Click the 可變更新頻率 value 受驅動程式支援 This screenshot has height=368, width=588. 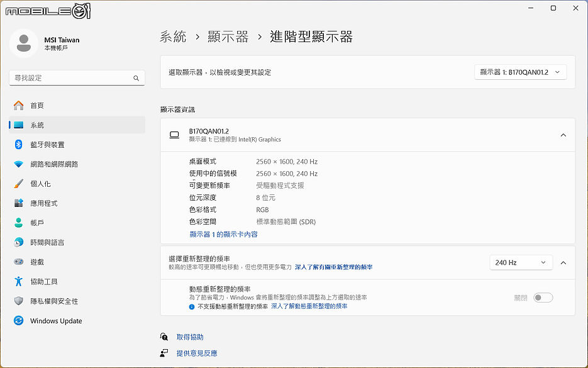click(x=280, y=186)
